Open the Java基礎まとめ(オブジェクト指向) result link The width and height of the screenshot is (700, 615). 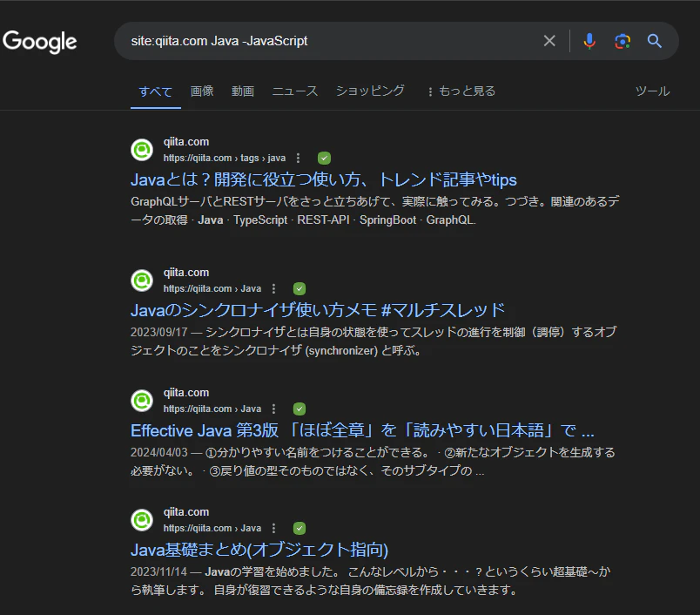[259, 550]
